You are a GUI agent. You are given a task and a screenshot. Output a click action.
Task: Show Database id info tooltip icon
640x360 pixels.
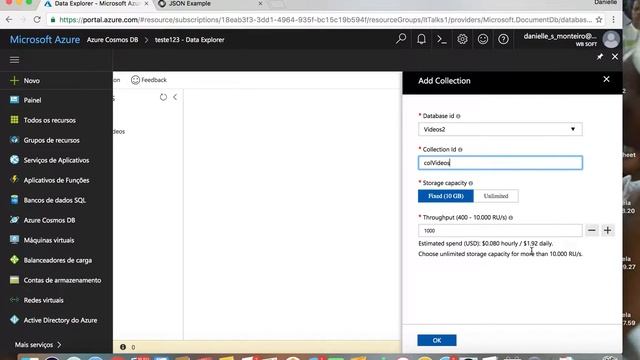458,116
